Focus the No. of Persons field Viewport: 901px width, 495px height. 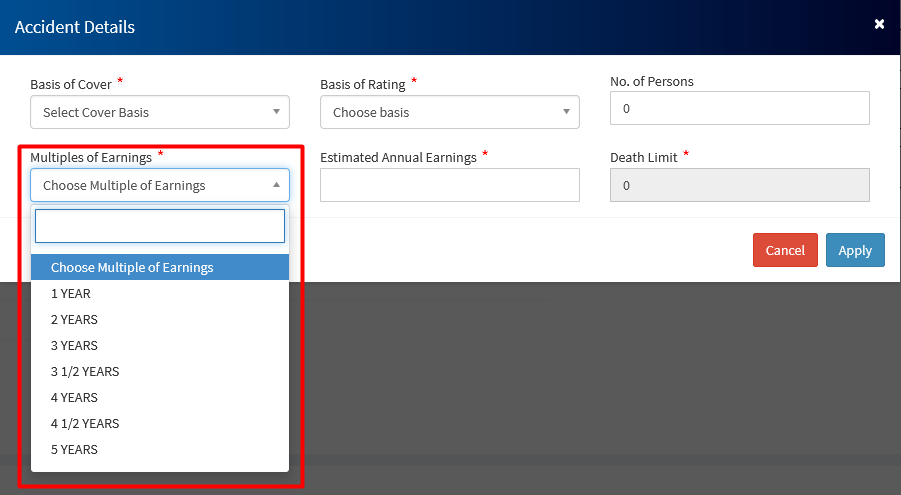(739, 108)
